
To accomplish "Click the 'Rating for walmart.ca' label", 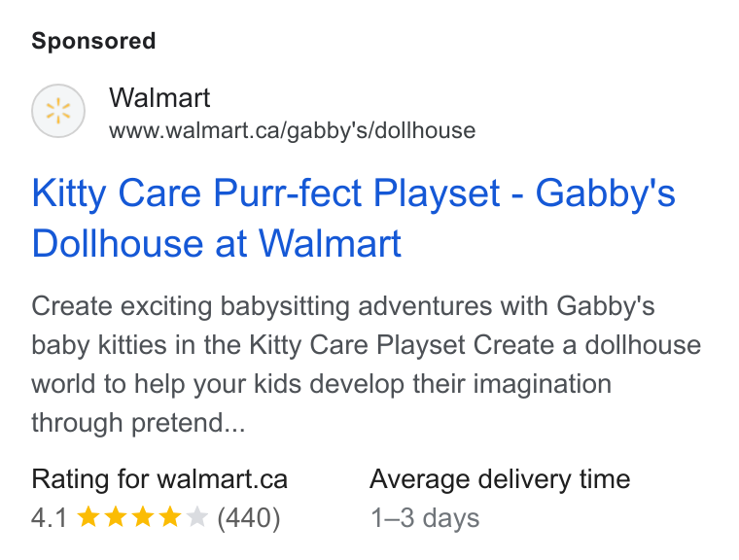I will tap(159, 479).
